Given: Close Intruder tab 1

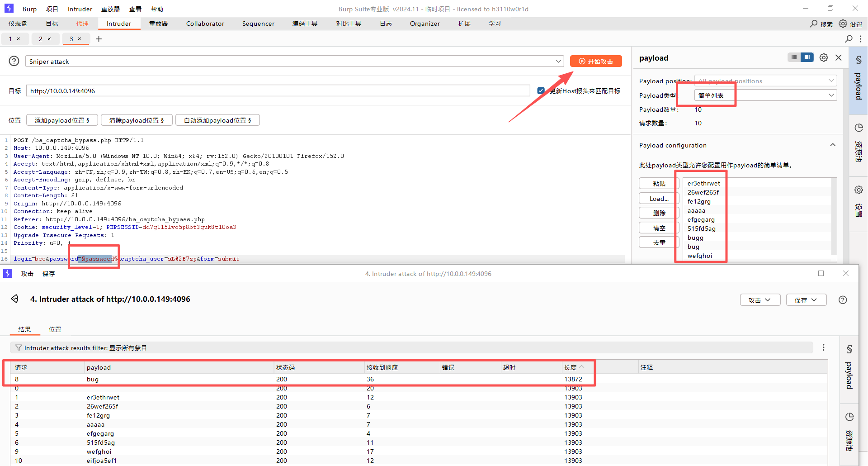Looking at the screenshot, I should pos(19,39).
